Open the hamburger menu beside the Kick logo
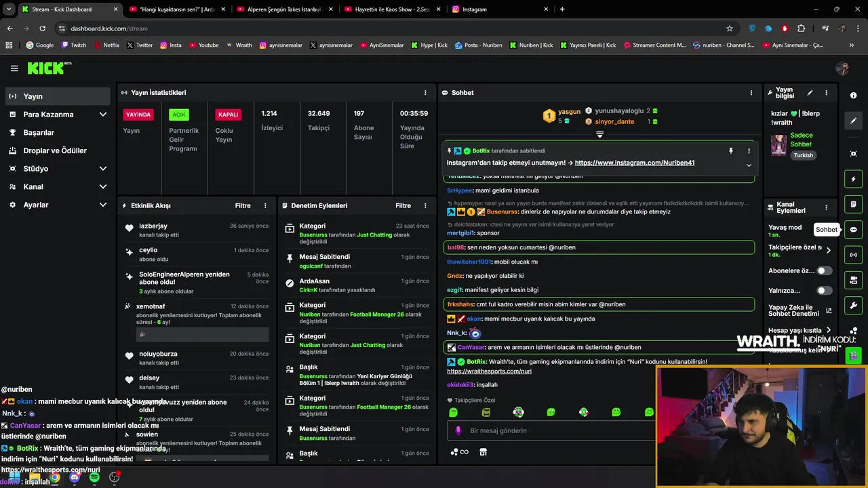This screenshot has height=488, width=868. [14, 68]
